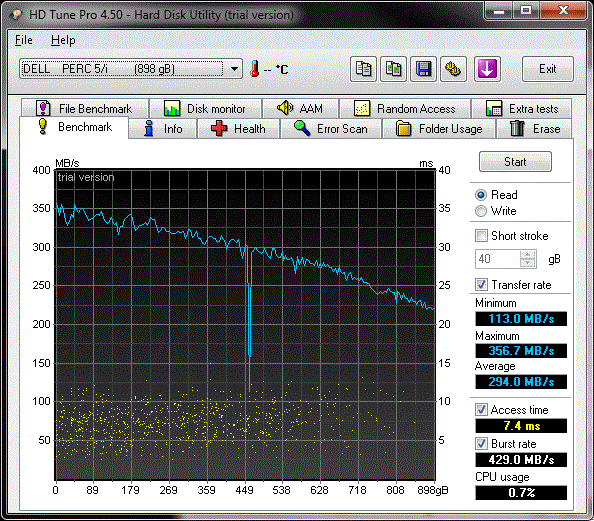The height and width of the screenshot is (521, 594).
Task: Click the Exit button
Action: point(548,69)
